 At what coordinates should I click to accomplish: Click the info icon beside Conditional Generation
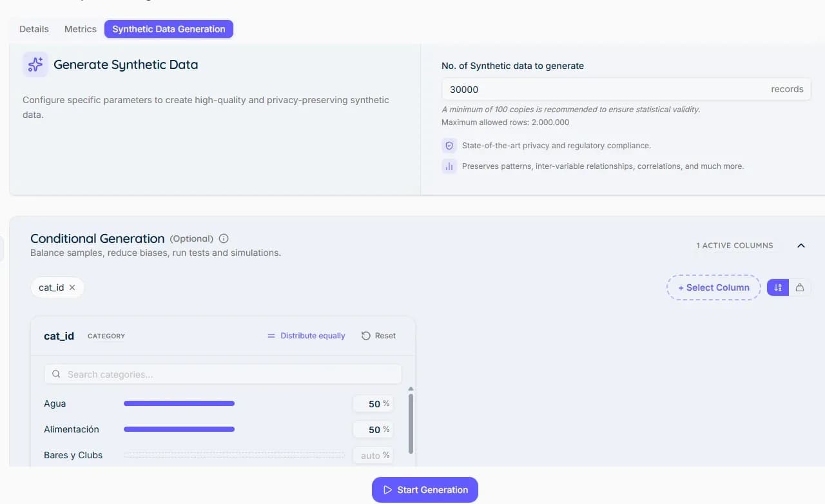tap(224, 238)
